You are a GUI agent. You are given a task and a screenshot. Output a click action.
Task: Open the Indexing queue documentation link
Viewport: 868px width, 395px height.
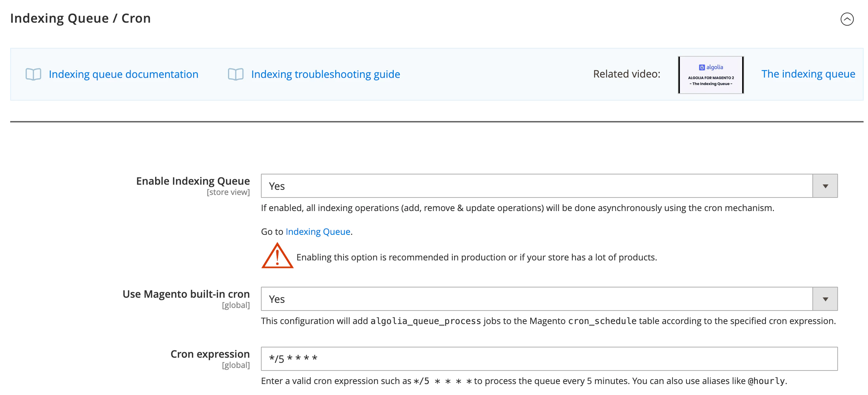click(x=124, y=74)
